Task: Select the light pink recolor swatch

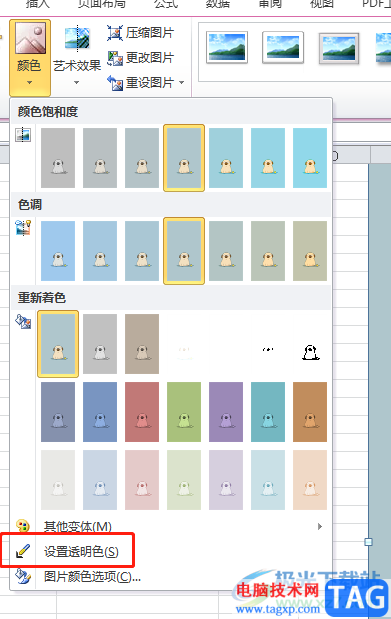Action: tap(142, 480)
